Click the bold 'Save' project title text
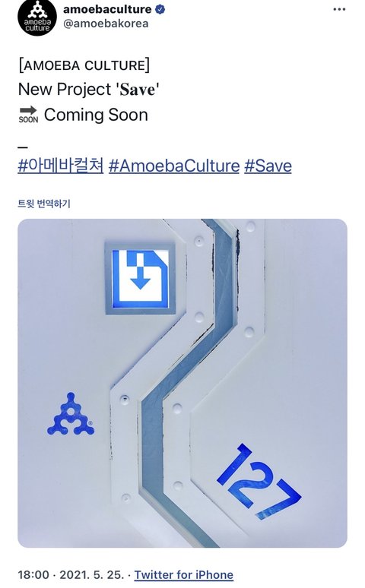This screenshot has height=588, width=365. click(138, 90)
